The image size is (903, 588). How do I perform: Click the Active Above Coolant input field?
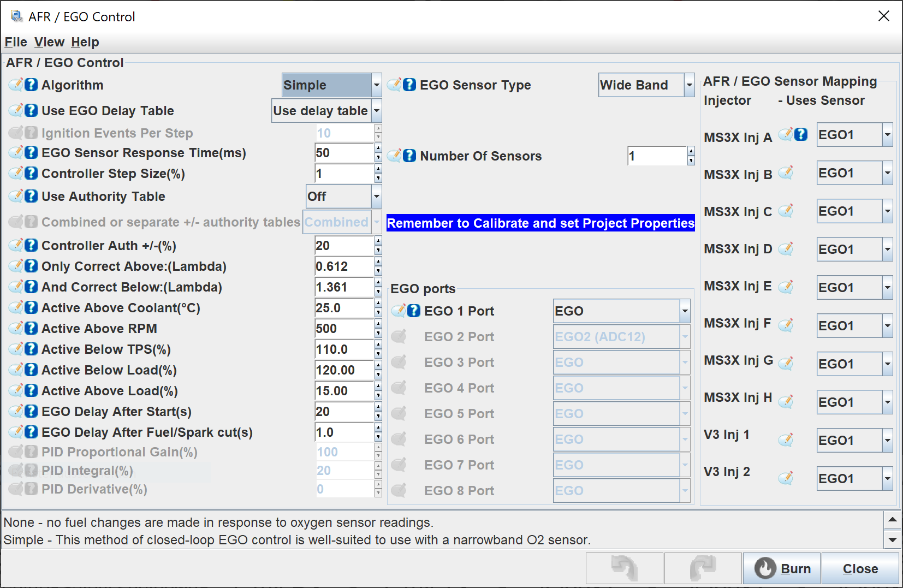pyautogui.click(x=344, y=308)
